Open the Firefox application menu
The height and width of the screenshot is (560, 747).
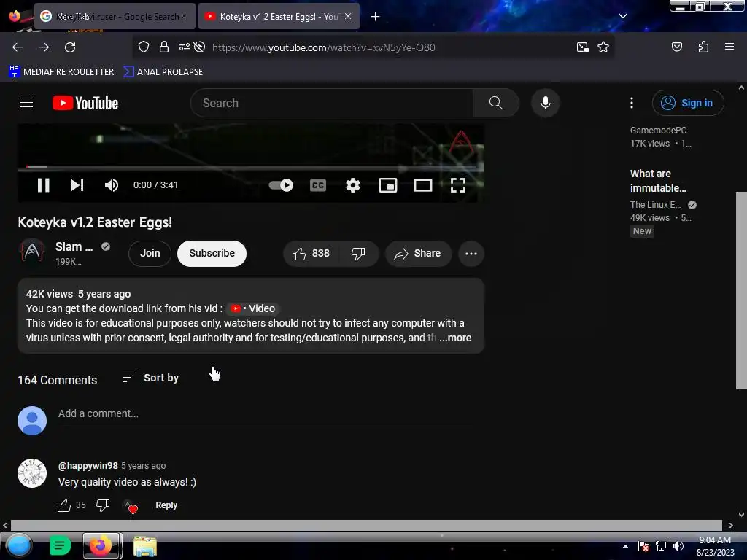click(x=729, y=47)
